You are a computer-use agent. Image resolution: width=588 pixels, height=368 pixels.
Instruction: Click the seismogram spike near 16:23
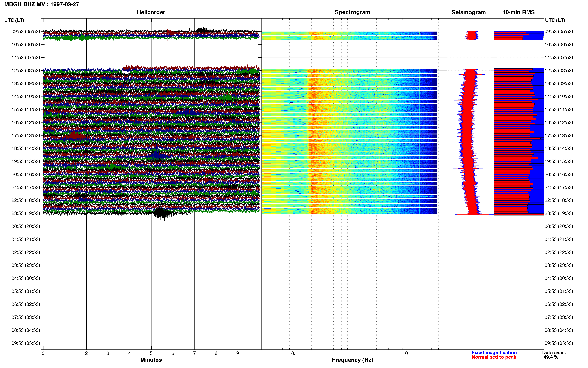click(464, 115)
